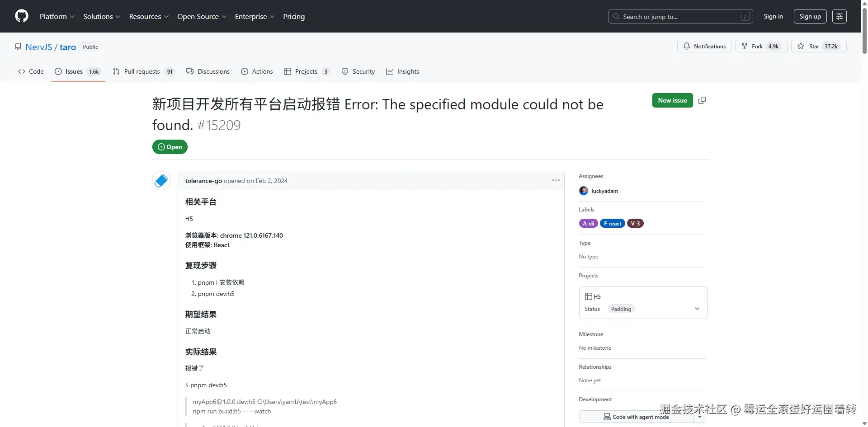Click the green New issue button
The image size is (868, 427).
[672, 100]
